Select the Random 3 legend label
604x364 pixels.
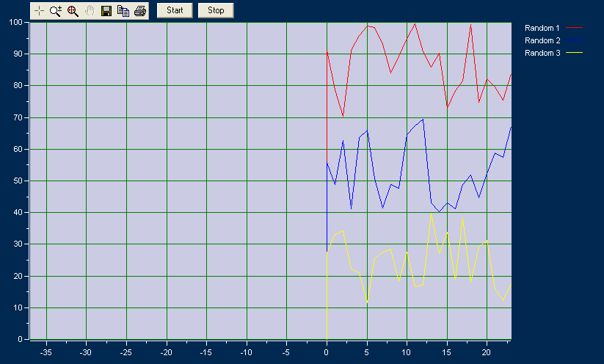pos(542,53)
